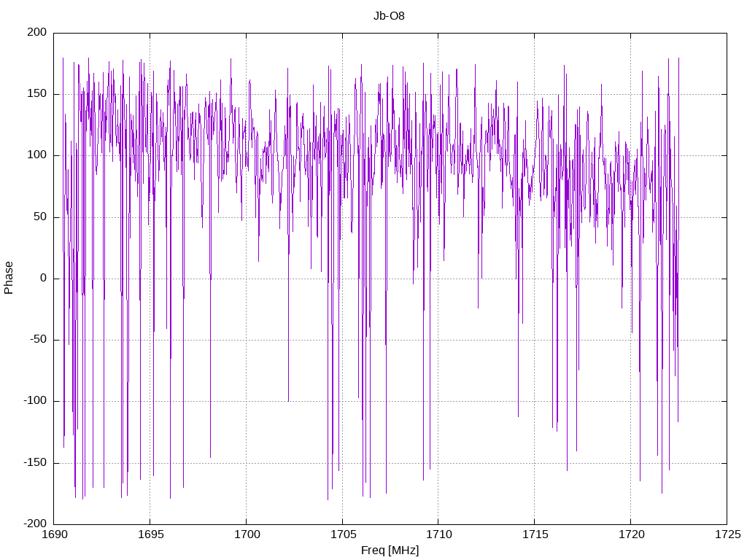
Task: Click Y-axis tick label -50
Action: pyautogui.click(x=38, y=340)
